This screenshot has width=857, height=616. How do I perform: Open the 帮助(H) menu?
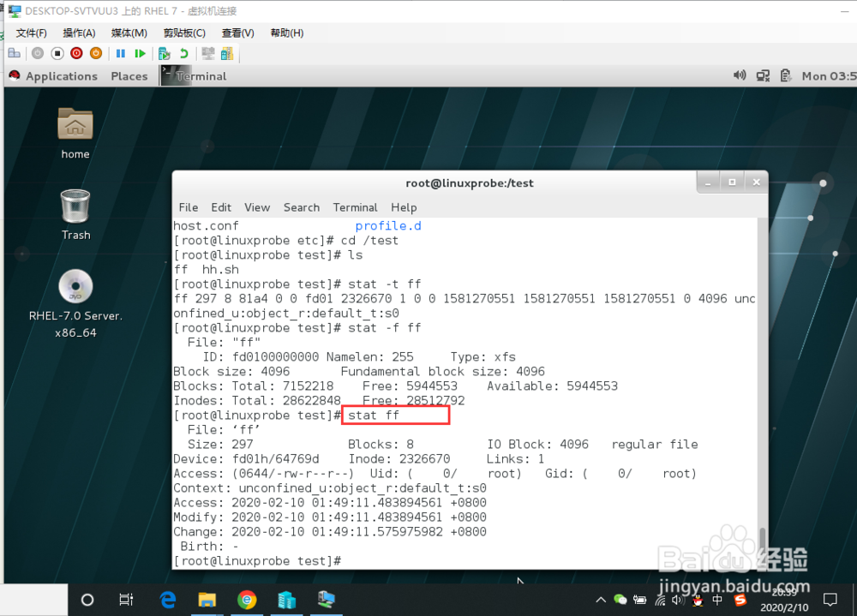pos(287,33)
